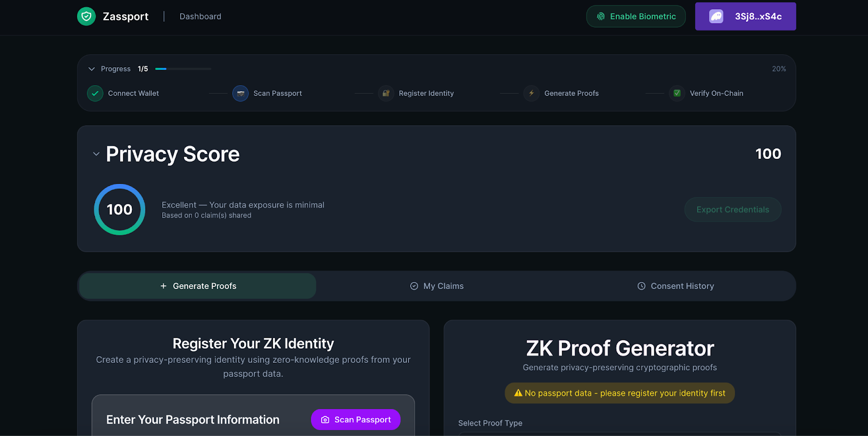Click the Zassport shield logo icon

point(86,16)
